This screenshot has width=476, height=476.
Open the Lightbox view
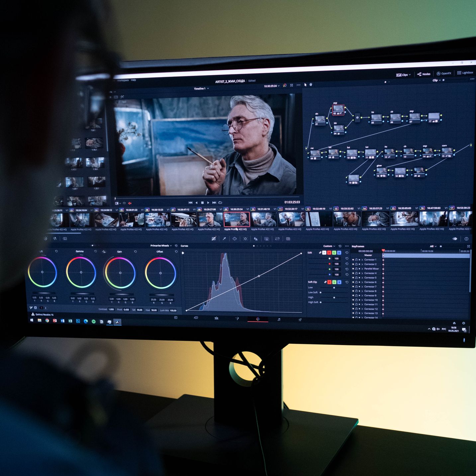pyautogui.click(x=465, y=73)
